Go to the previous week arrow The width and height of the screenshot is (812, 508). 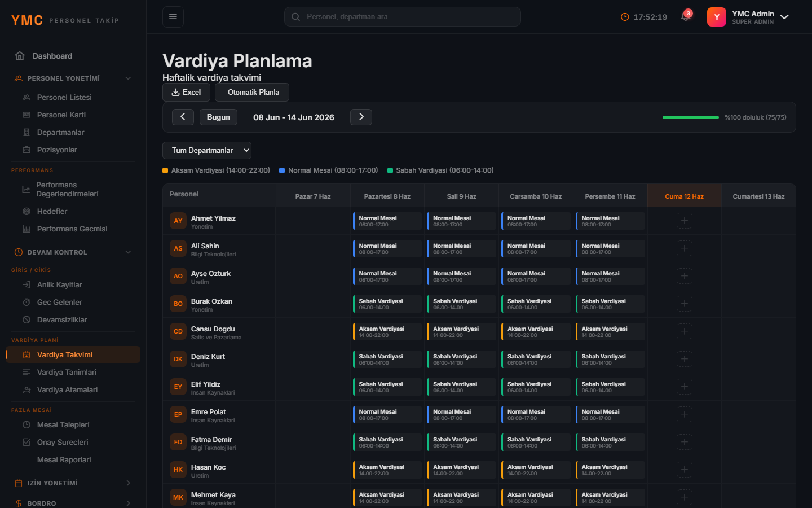click(x=183, y=117)
